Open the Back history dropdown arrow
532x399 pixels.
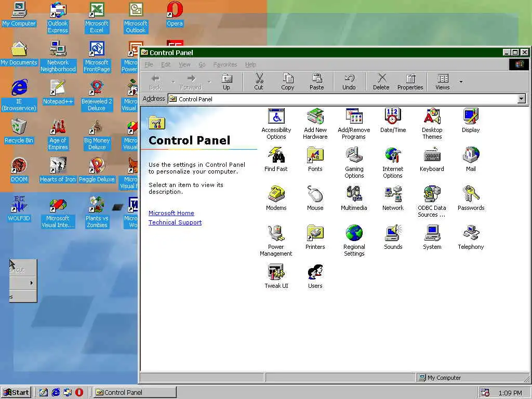coord(173,82)
